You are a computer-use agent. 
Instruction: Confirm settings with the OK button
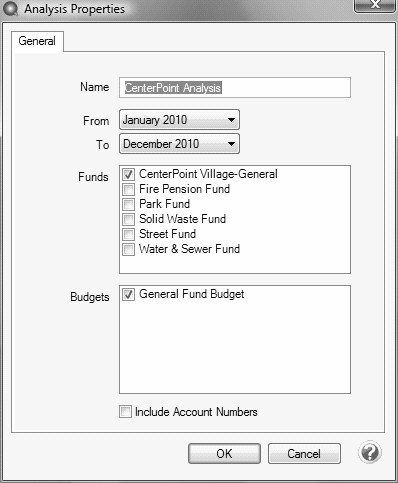coord(224,453)
